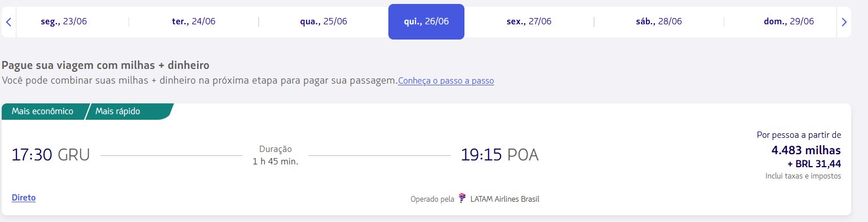Switch to sáb., 28/06 date

click(x=659, y=21)
